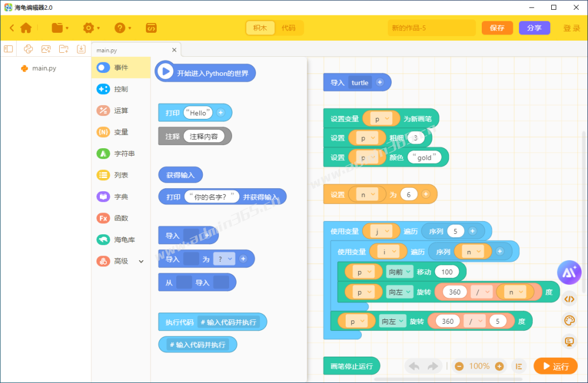Click the home icon in the toolbar
This screenshot has height=383, width=588.
click(x=26, y=28)
